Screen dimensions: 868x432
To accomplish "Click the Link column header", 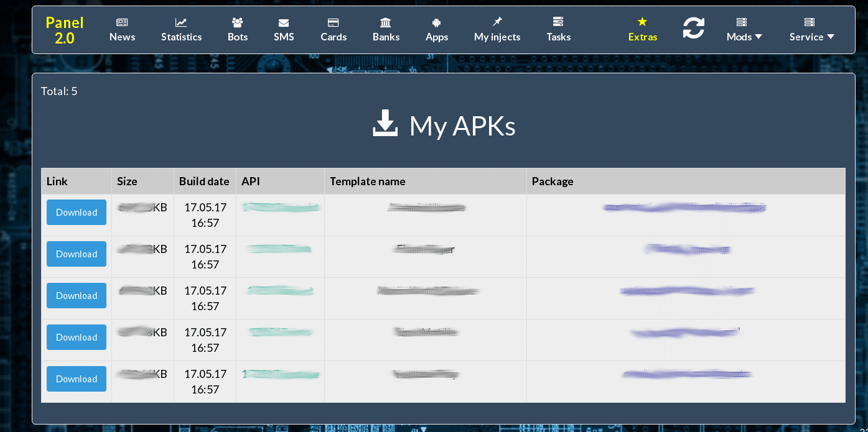I will coord(77,182).
